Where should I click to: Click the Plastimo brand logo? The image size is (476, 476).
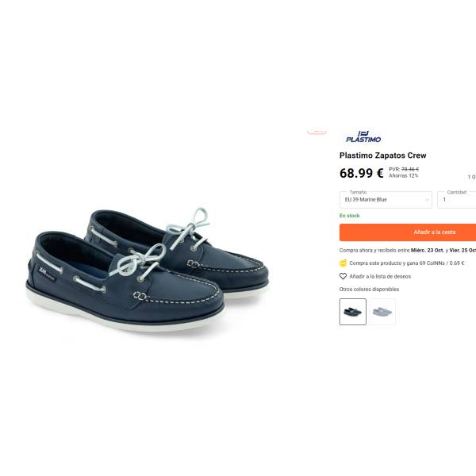coord(363,136)
